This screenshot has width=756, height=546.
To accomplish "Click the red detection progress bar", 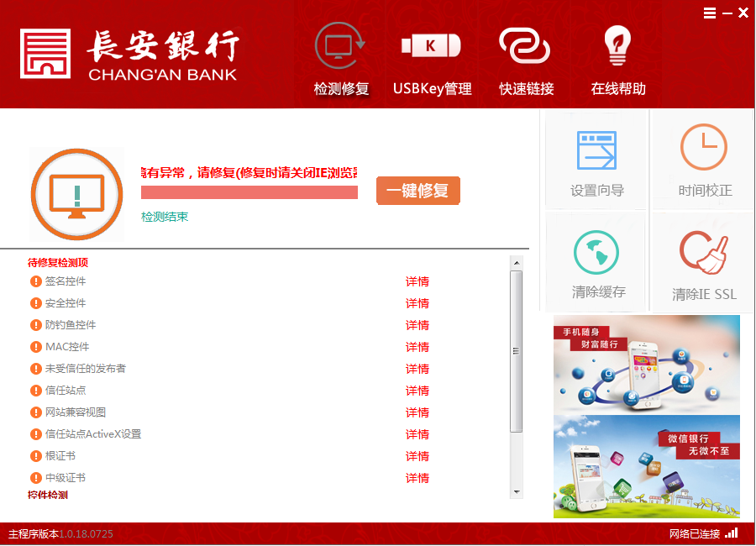I will click(x=249, y=192).
